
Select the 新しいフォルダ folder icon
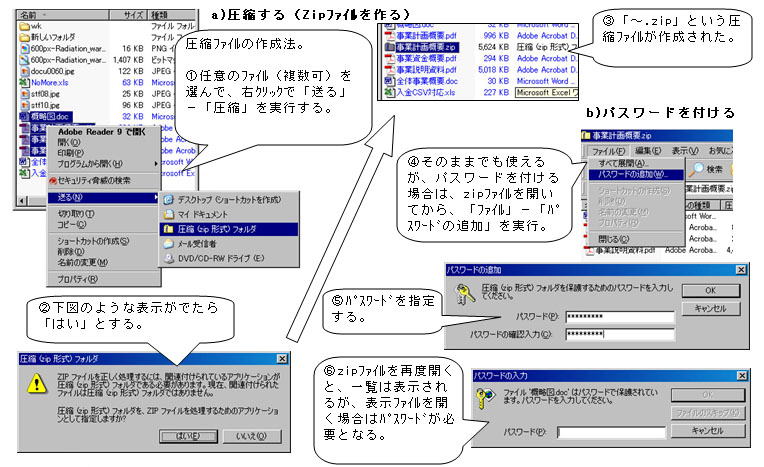click(x=24, y=37)
